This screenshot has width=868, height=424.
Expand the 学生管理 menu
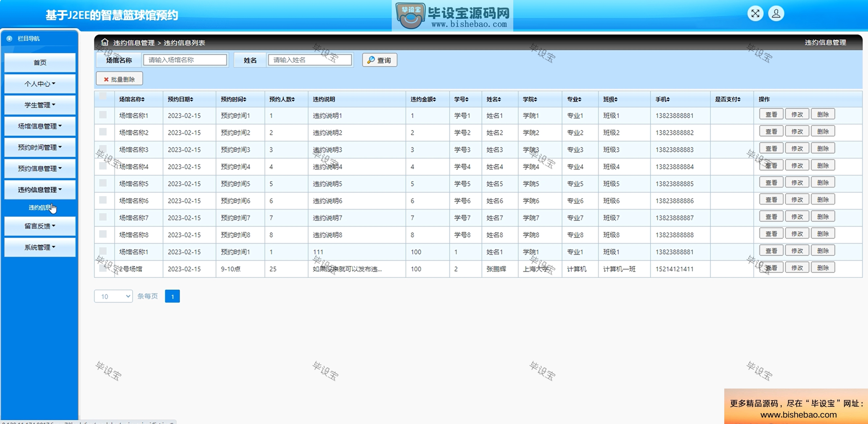tap(40, 105)
